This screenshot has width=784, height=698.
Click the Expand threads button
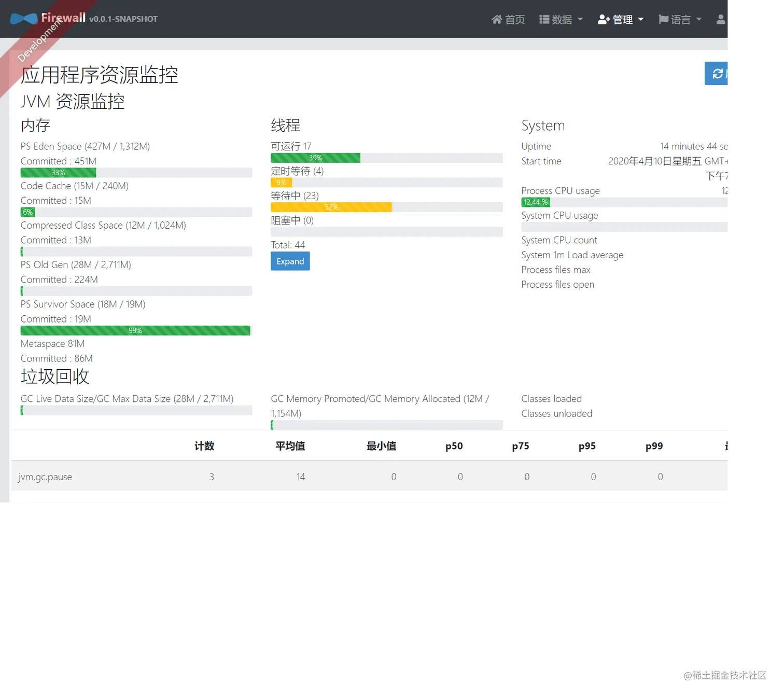tap(290, 261)
